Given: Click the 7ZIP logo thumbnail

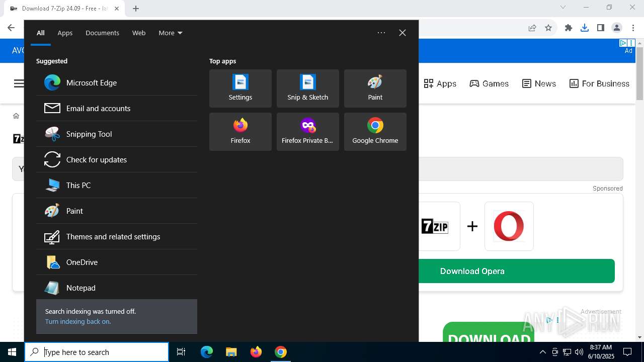Looking at the screenshot, I should 435,226.
